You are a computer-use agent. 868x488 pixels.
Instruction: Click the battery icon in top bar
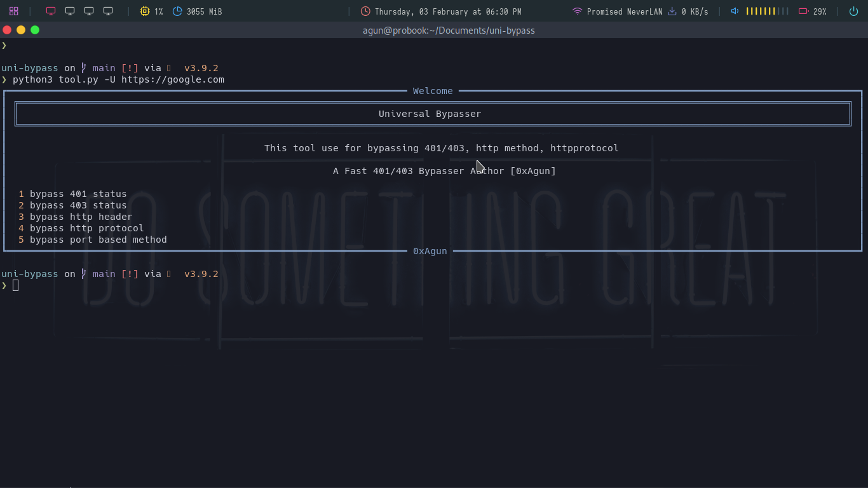click(x=803, y=11)
